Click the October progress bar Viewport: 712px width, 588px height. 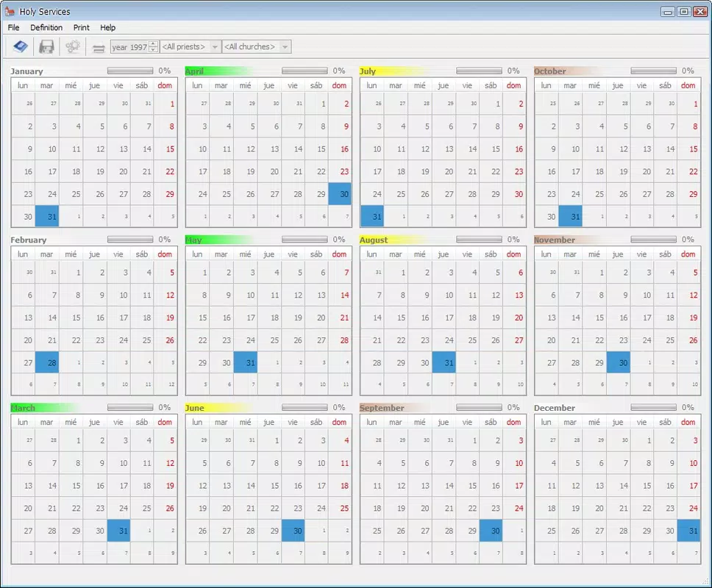pos(653,71)
